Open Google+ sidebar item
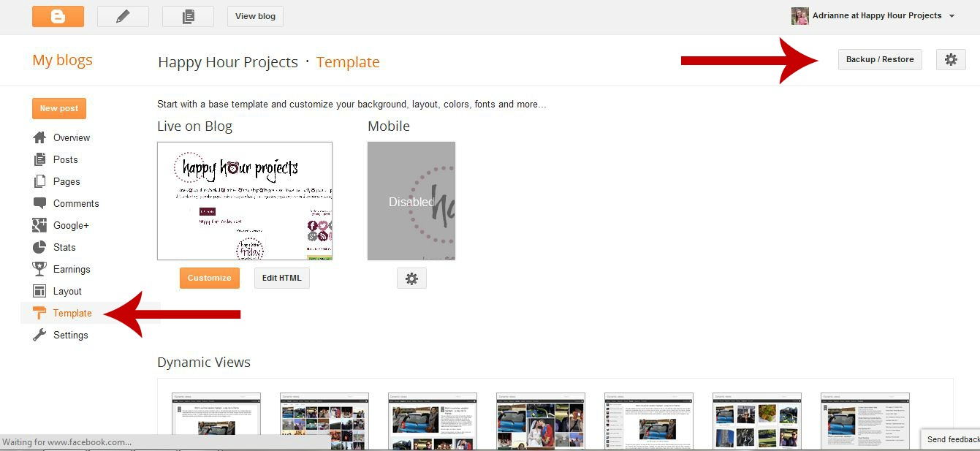 point(71,225)
